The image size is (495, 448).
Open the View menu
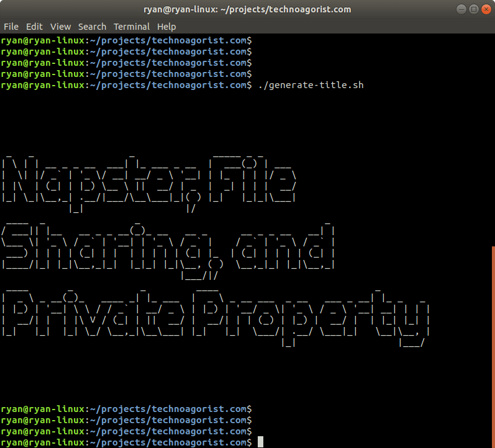point(61,27)
